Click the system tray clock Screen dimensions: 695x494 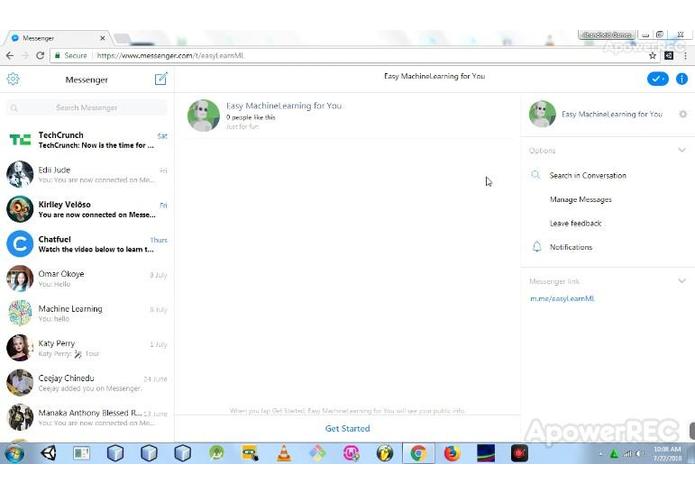667,453
